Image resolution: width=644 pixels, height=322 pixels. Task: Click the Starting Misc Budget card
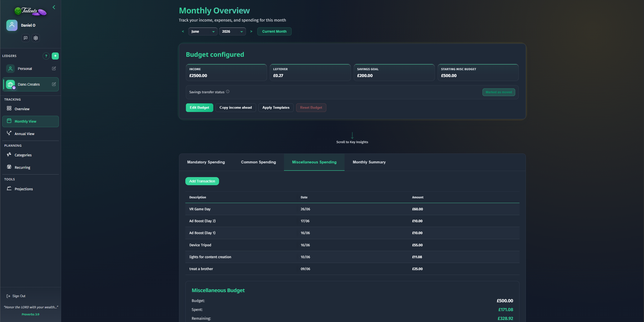pos(478,72)
